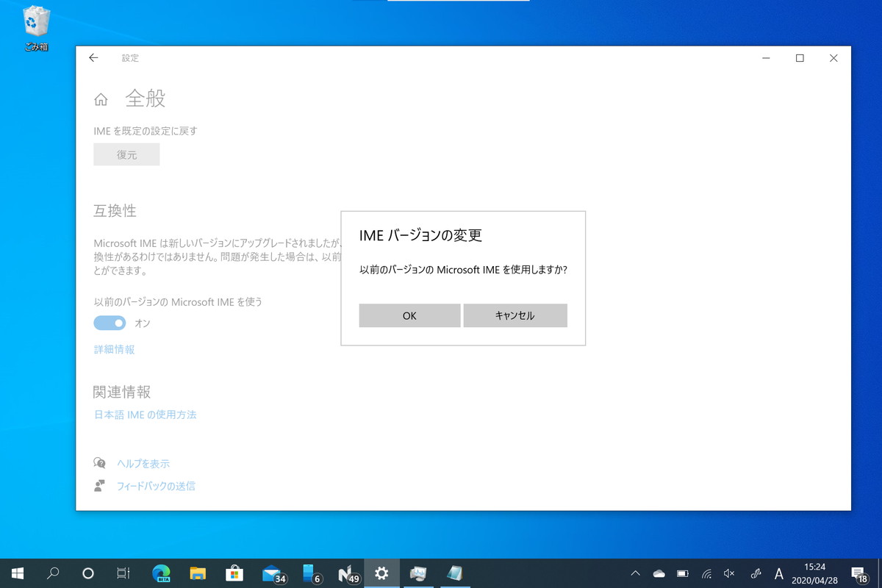Open Microsoft Edge Beta from the taskbar
This screenshot has width=882, height=588.
pos(161,573)
